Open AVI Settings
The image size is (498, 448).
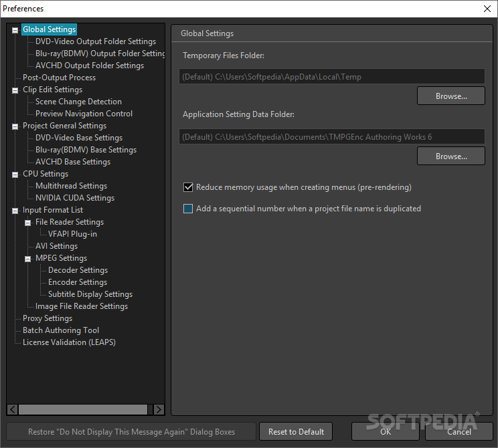[56, 247]
